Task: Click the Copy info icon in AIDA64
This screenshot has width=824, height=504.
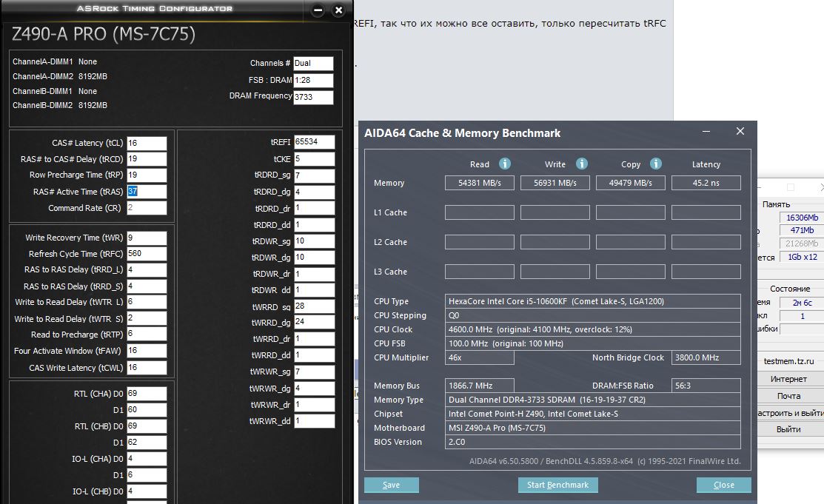Action: tap(655, 164)
